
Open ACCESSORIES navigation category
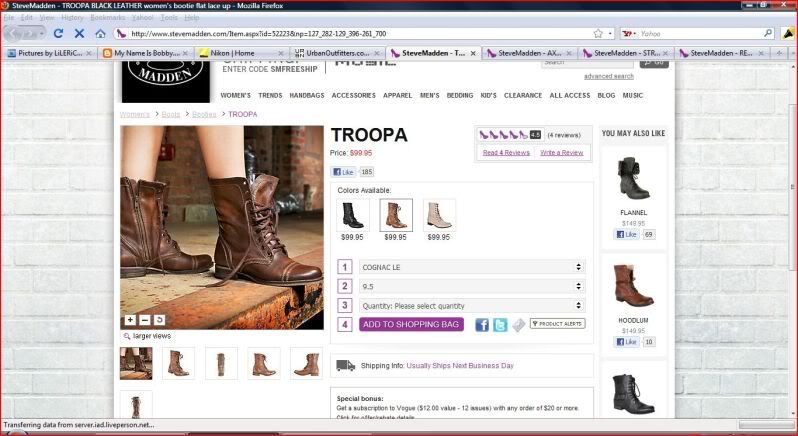click(353, 95)
